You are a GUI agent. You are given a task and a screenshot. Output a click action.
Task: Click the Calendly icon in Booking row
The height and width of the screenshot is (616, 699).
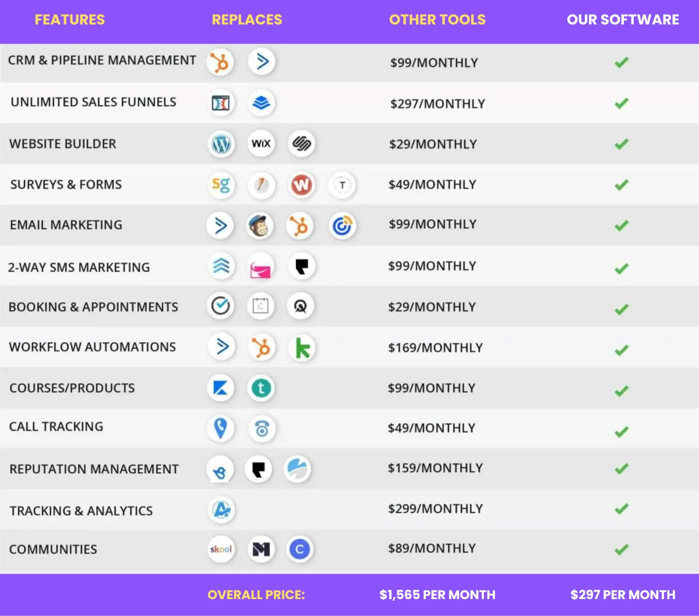(260, 306)
